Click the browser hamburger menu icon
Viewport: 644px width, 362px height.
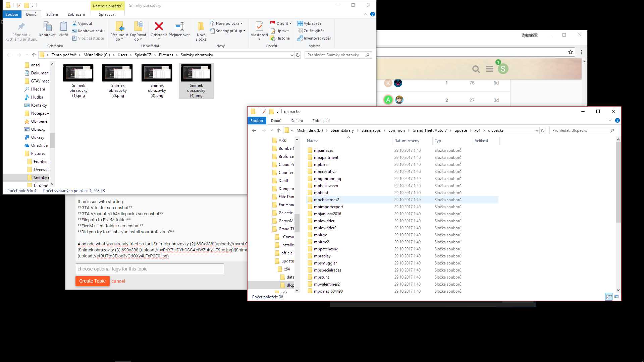[489, 69]
